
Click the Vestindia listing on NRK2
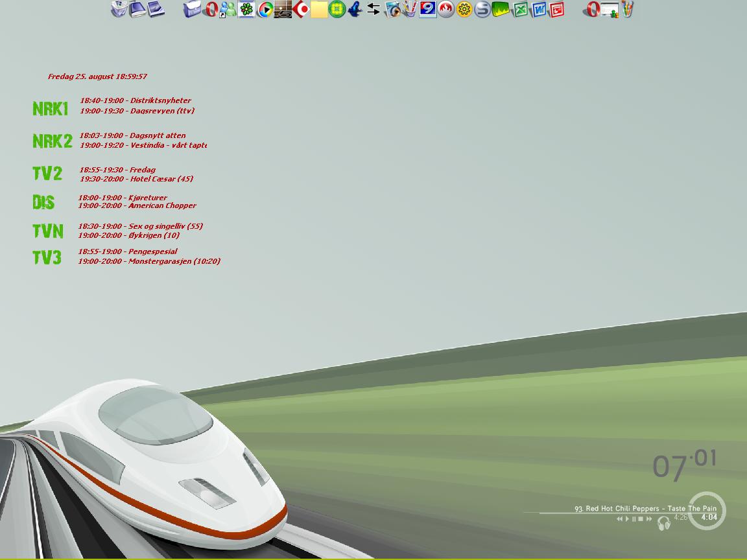coord(143,145)
